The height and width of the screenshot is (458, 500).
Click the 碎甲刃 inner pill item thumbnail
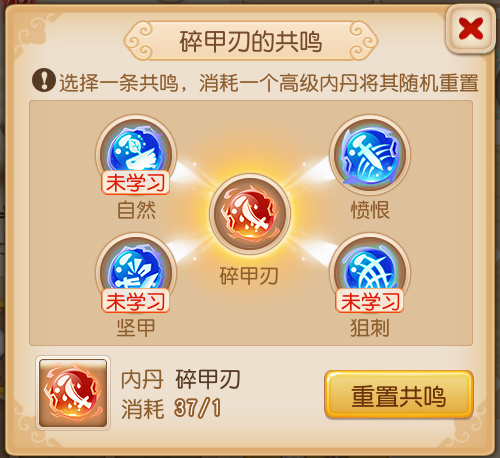(73, 393)
